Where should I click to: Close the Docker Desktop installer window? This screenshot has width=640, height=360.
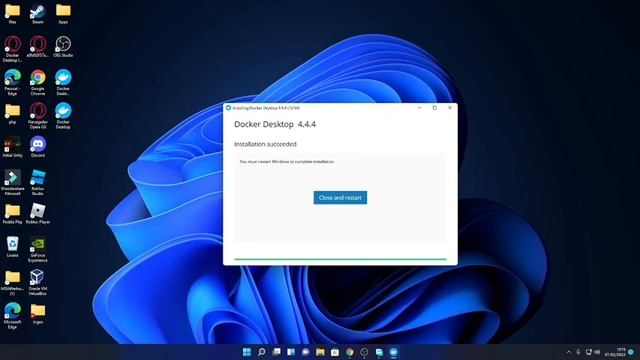pyautogui.click(x=450, y=108)
